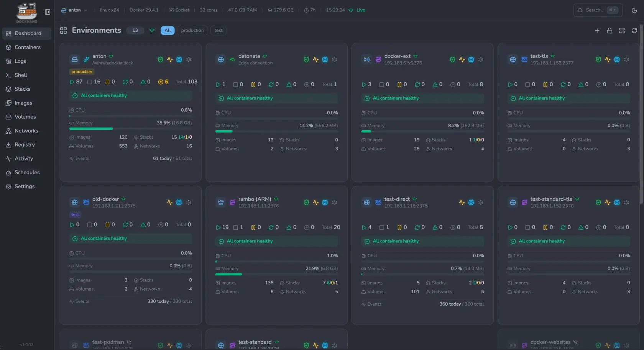Image resolution: width=644 pixels, height=350 pixels.
Task: Open the lock icon in the Environments toolbar
Action: 609,31
